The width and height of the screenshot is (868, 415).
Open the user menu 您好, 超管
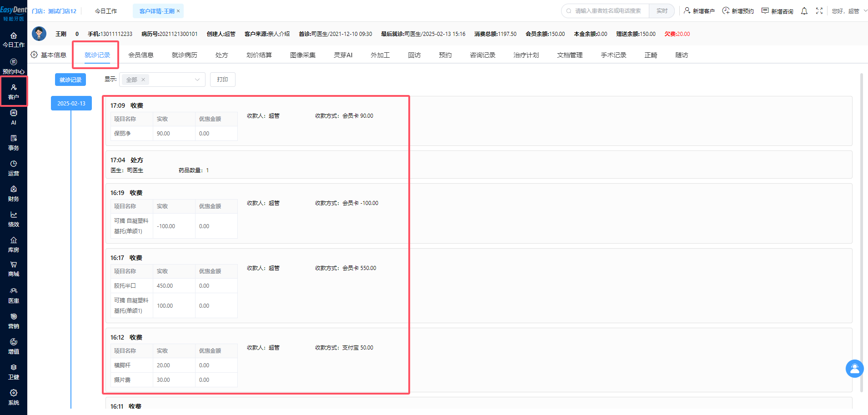(848, 11)
